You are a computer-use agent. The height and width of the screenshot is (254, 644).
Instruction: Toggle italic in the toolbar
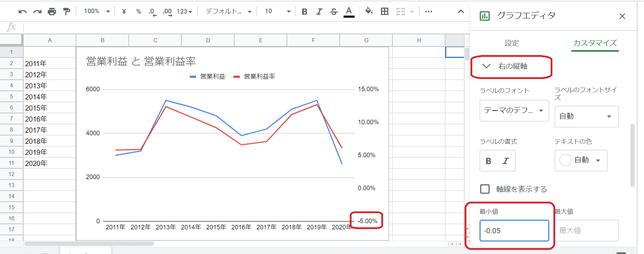click(x=319, y=11)
